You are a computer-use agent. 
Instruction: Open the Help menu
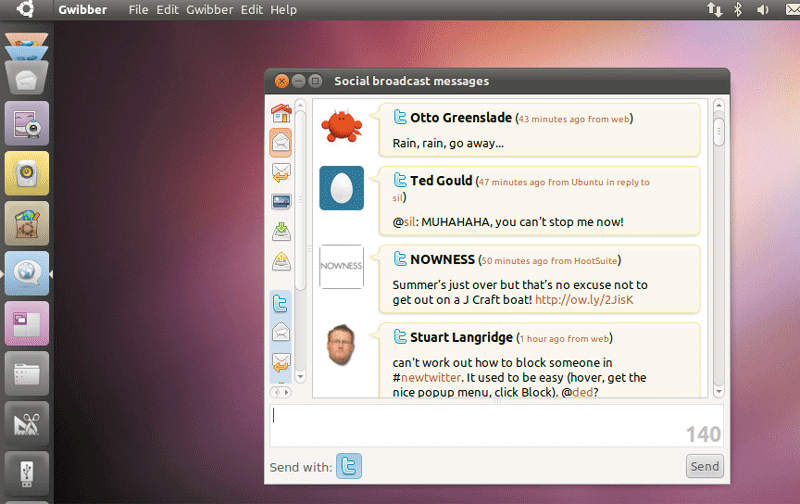(x=284, y=9)
